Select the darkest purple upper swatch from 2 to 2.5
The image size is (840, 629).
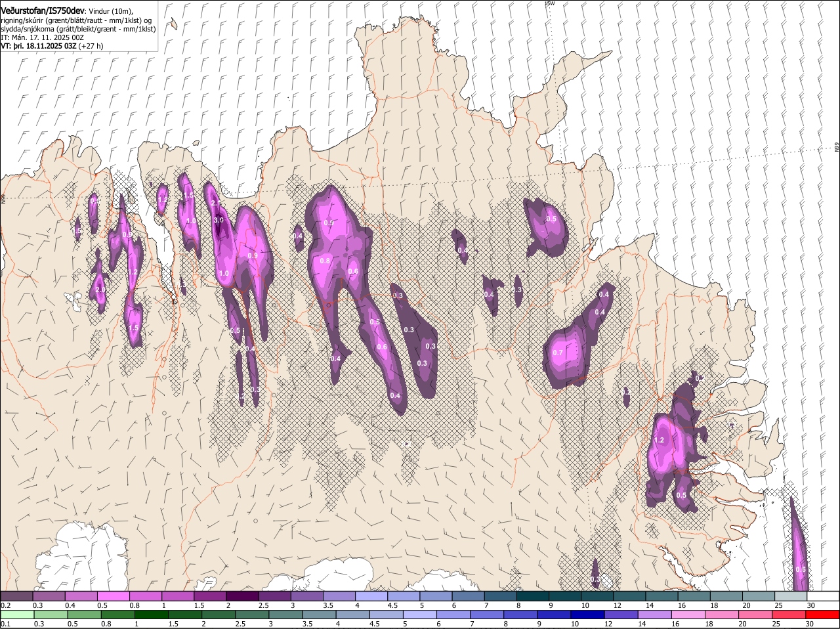pyautogui.click(x=243, y=596)
